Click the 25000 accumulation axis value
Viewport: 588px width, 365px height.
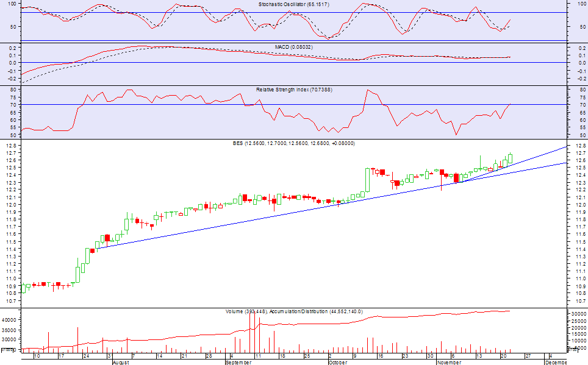[579, 321]
